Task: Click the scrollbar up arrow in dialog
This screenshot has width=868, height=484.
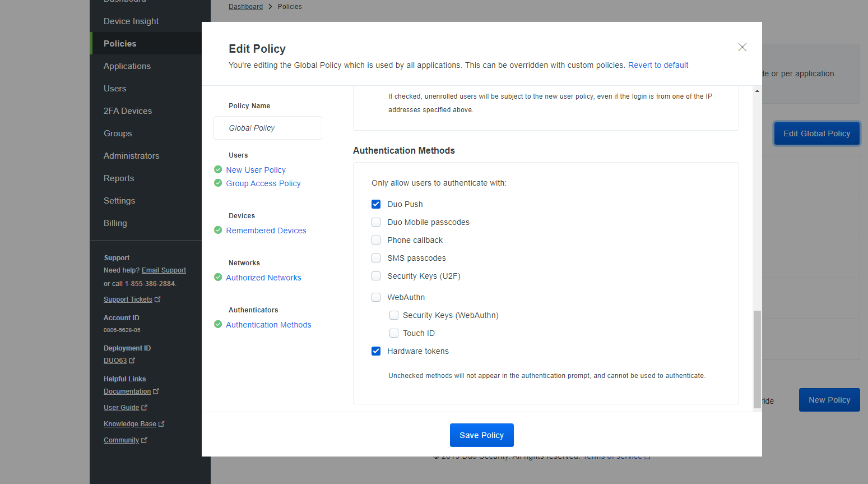Action: coord(757,91)
